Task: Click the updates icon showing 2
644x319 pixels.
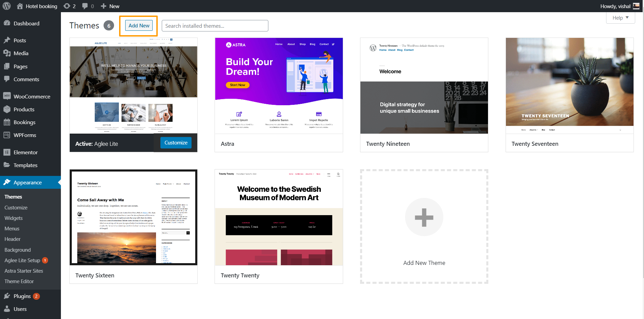Action: coord(67,6)
